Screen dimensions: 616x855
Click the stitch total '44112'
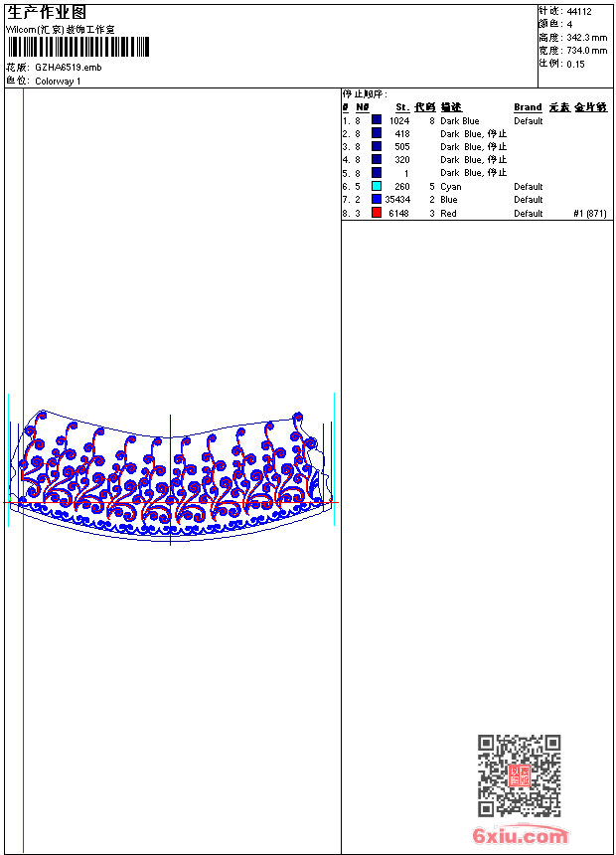click(579, 12)
